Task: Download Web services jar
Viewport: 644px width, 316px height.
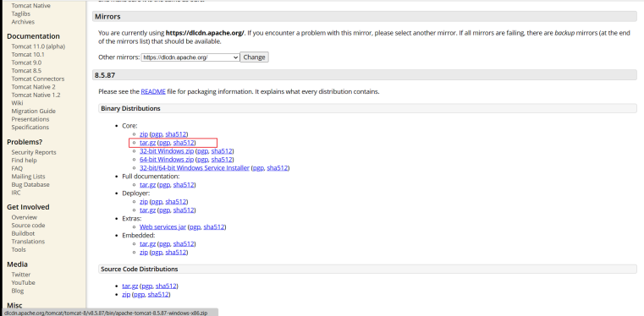Action: (x=162, y=227)
